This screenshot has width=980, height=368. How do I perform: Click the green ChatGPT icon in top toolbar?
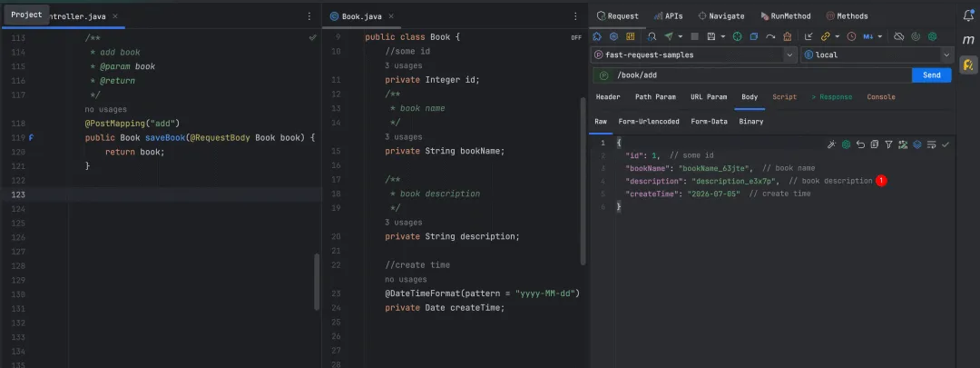point(933,36)
